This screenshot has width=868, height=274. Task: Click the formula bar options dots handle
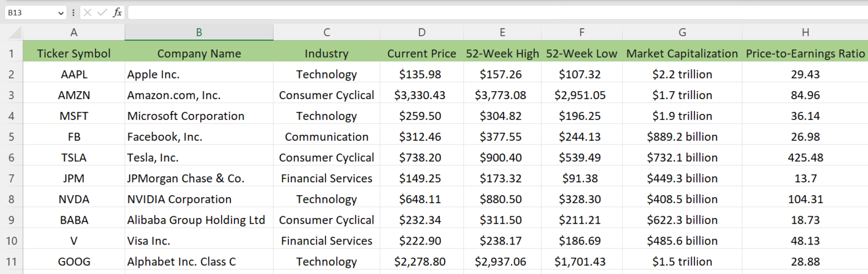click(x=73, y=12)
